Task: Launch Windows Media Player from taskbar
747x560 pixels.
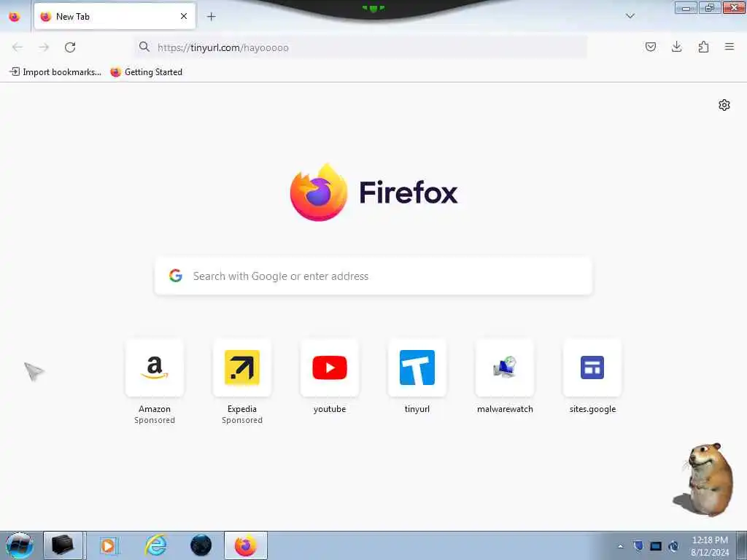Action: coord(109,545)
